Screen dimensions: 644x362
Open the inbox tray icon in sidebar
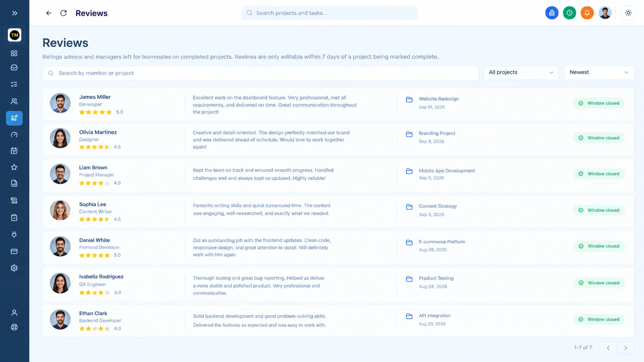14,68
